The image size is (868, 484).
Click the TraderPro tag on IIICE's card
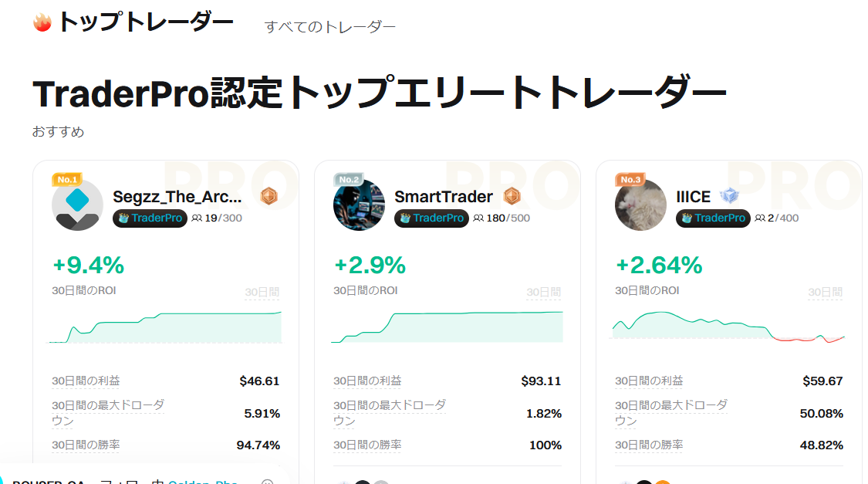(x=714, y=218)
